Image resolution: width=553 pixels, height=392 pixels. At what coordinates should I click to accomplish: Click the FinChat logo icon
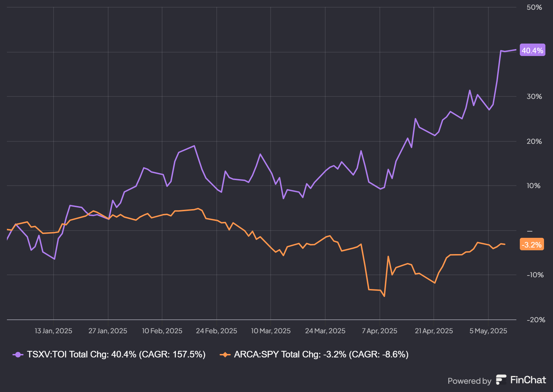pyautogui.click(x=501, y=380)
